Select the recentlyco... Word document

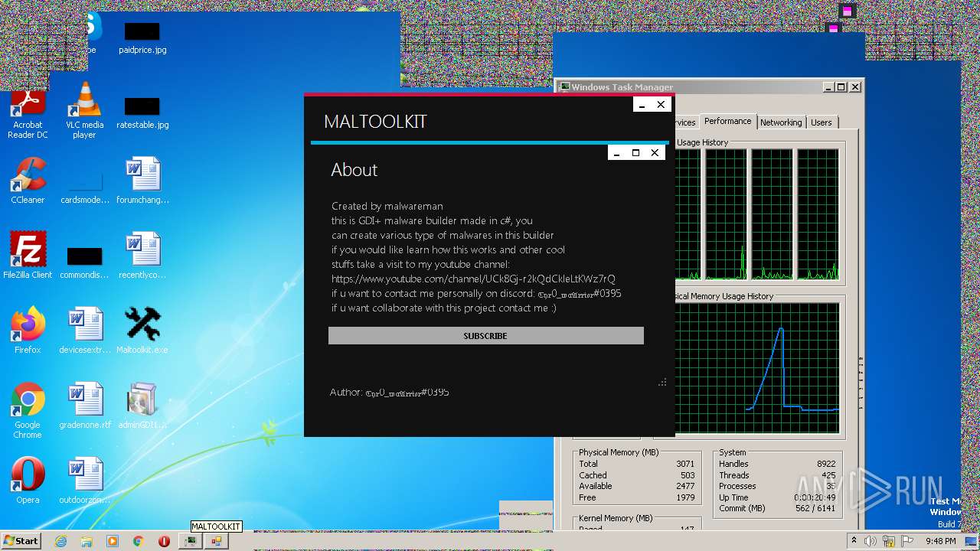(142, 256)
